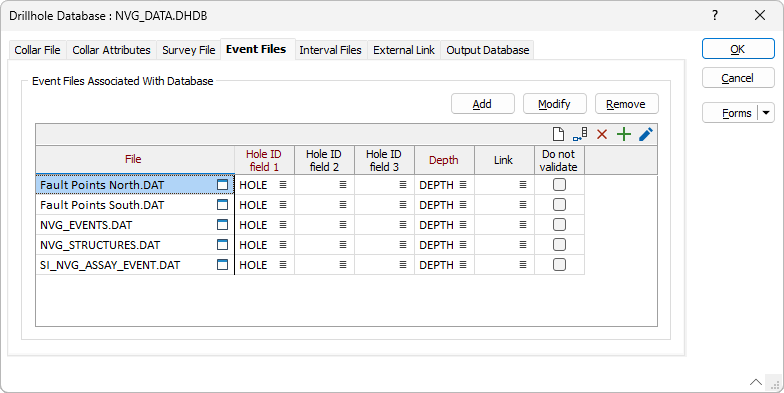Enable Do not validate for NVG_STRUCTURES.DAT row
This screenshot has height=393, width=784.
tap(559, 245)
